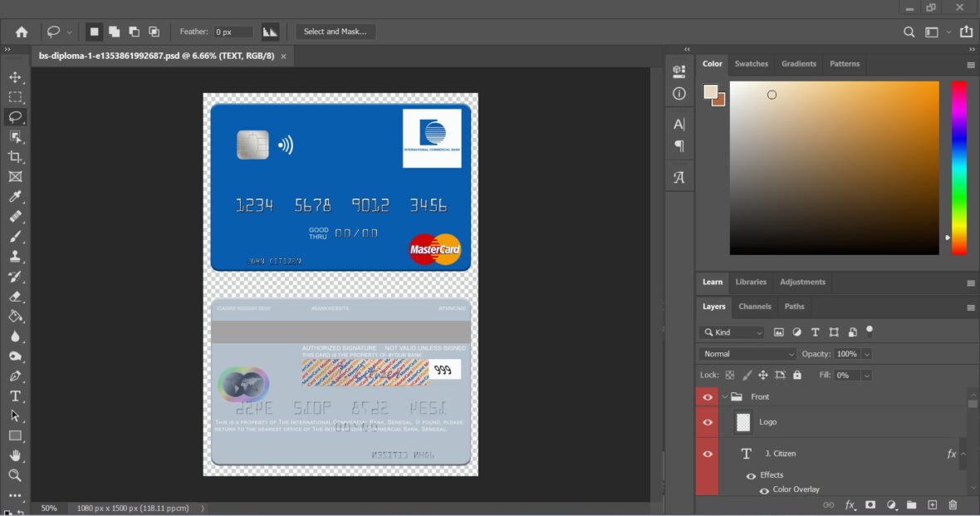
Task: Hide the Front layer group
Action: [x=707, y=396]
